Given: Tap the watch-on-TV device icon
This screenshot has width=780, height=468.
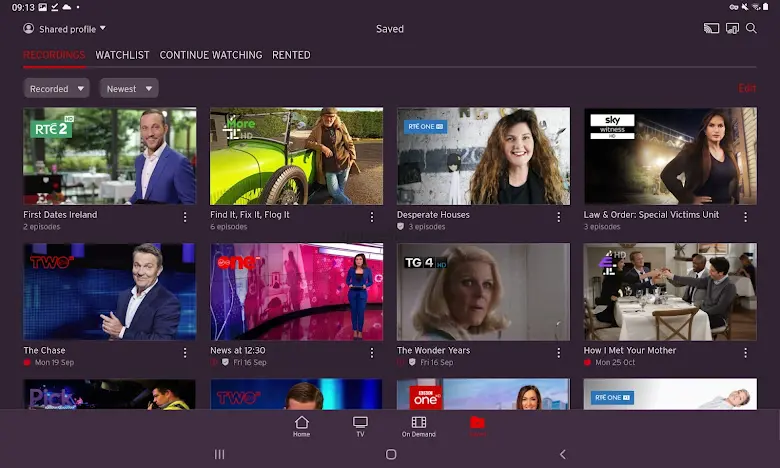Looking at the screenshot, I should tap(732, 28).
